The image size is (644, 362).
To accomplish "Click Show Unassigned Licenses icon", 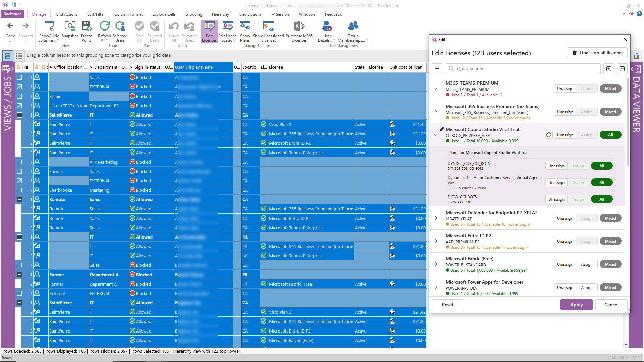I will tap(268, 26).
